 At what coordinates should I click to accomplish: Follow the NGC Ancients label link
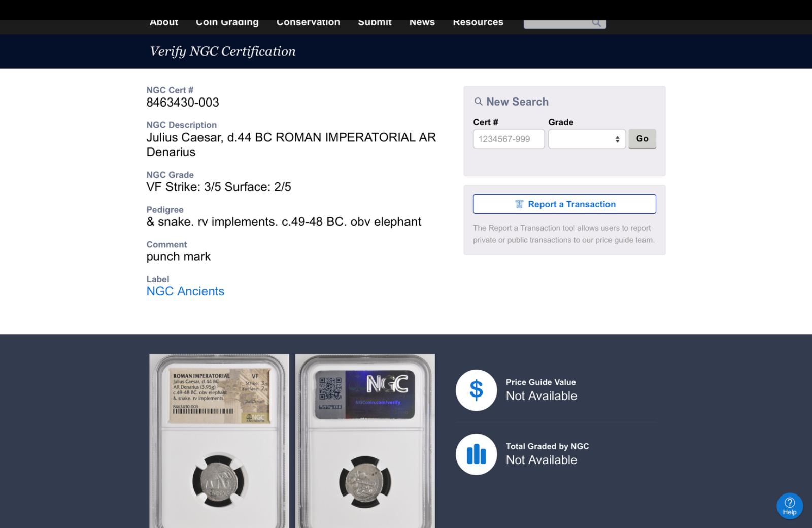click(x=185, y=291)
